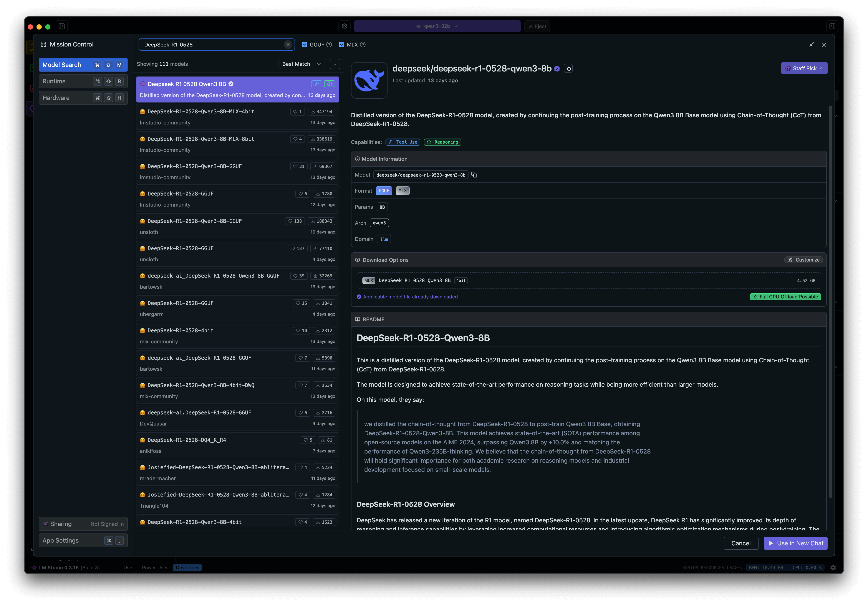Image resolution: width=868 pixels, height=606 pixels.
Task: Click the tool-use badge on selected result
Action: (316, 84)
